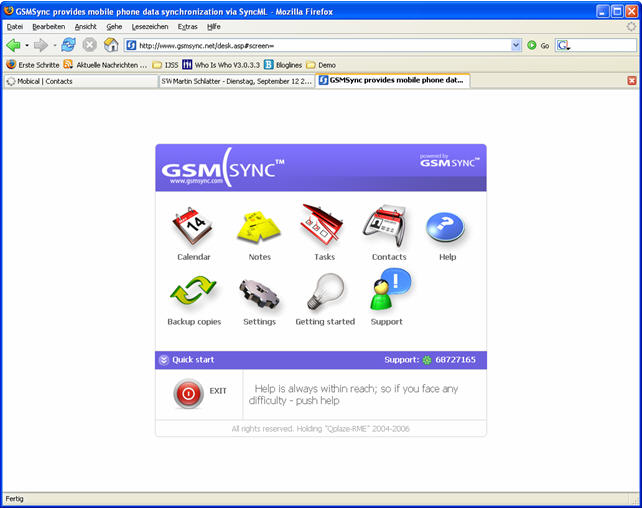
Task: Switch to the Martin Schlatter tab
Action: pyautogui.click(x=236, y=81)
